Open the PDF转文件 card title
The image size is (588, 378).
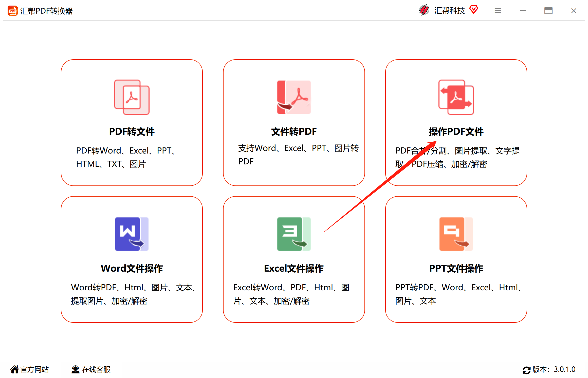click(x=132, y=132)
